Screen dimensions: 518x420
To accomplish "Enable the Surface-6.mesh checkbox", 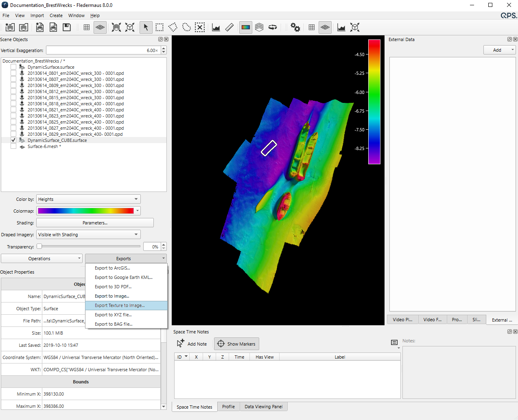I will pyautogui.click(x=13, y=146).
